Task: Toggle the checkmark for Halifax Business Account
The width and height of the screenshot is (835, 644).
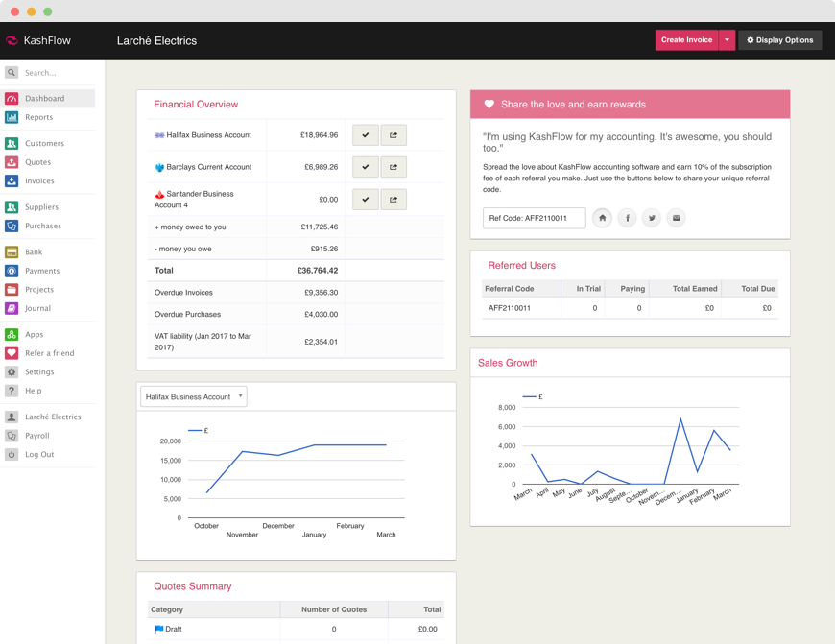Action: tap(366, 135)
